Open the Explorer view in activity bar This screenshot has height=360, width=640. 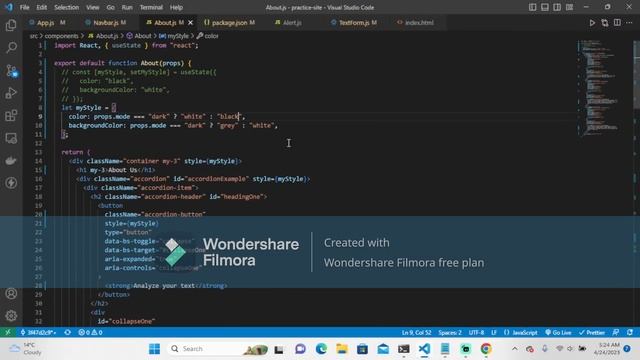click(11, 25)
